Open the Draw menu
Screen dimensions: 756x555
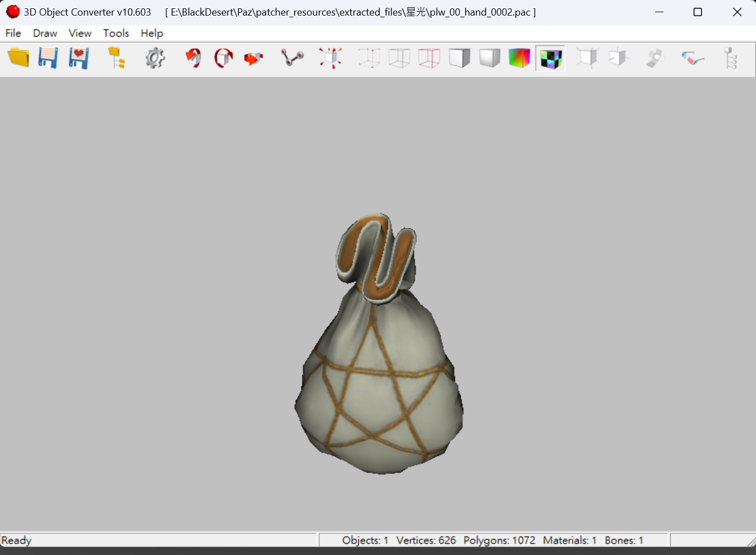click(x=45, y=33)
